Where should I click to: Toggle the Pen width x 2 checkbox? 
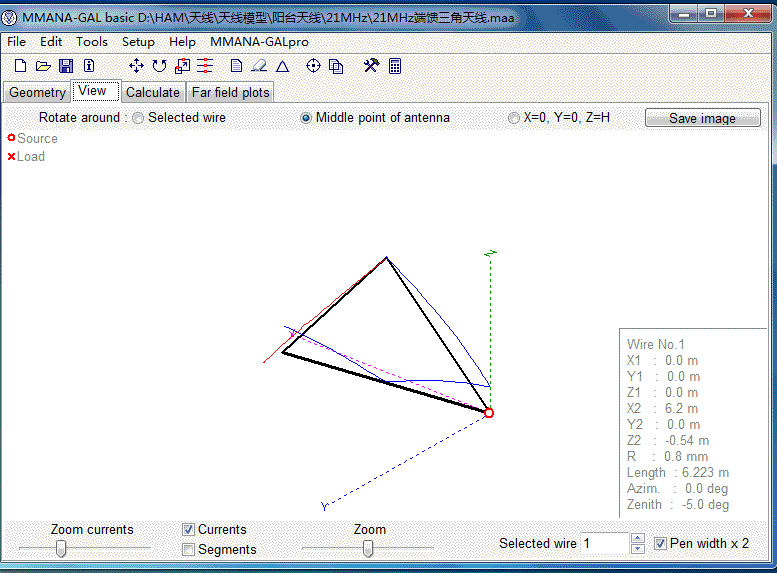tap(660, 543)
